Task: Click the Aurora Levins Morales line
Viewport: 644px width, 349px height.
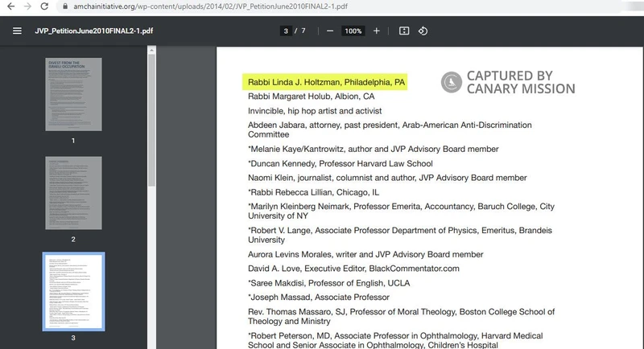Action: point(365,254)
